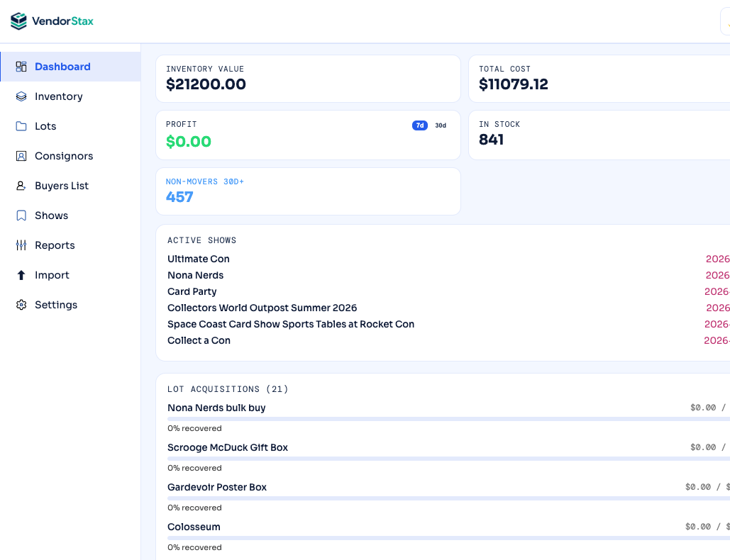This screenshot has height=560, width=730.
Task: Click the Nona Nerds bulk buy progress bar
Action: coord(449,419)
